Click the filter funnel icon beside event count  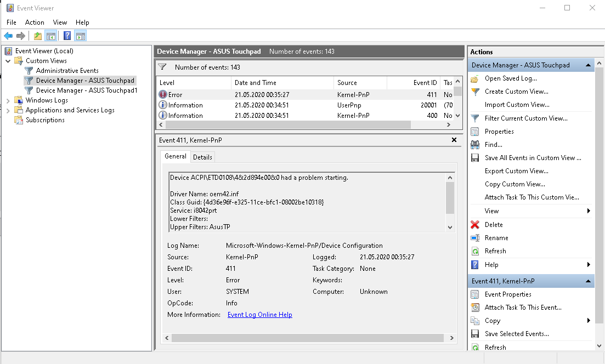(162, 67)
